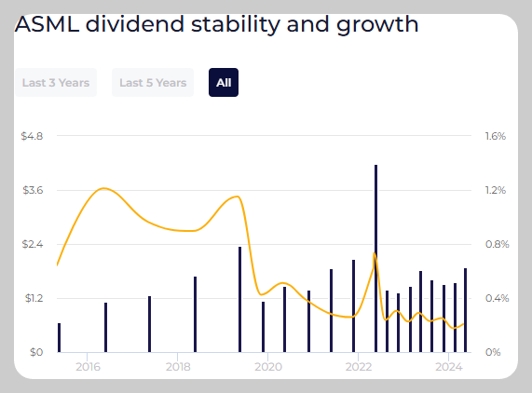532x393 pixels.
Task: Click the tallest dividend bar in 2022
Action: pyautogui.click(x=375, y=258)
